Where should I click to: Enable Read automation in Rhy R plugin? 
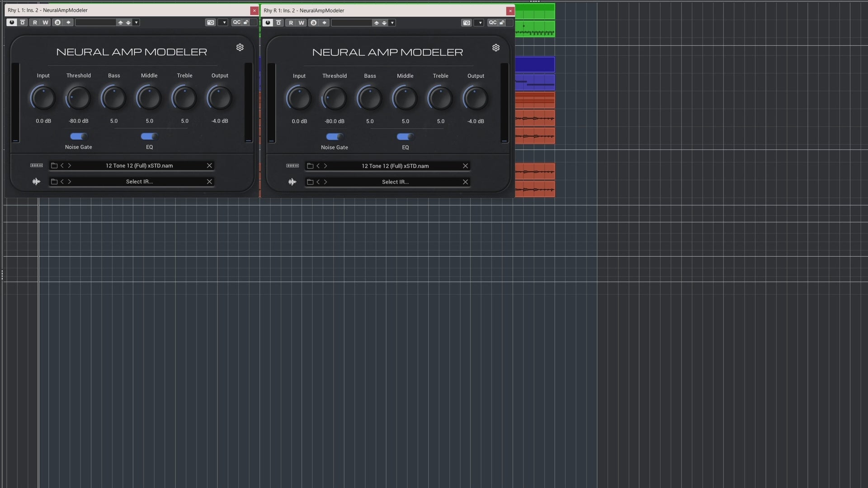[291, 23]
